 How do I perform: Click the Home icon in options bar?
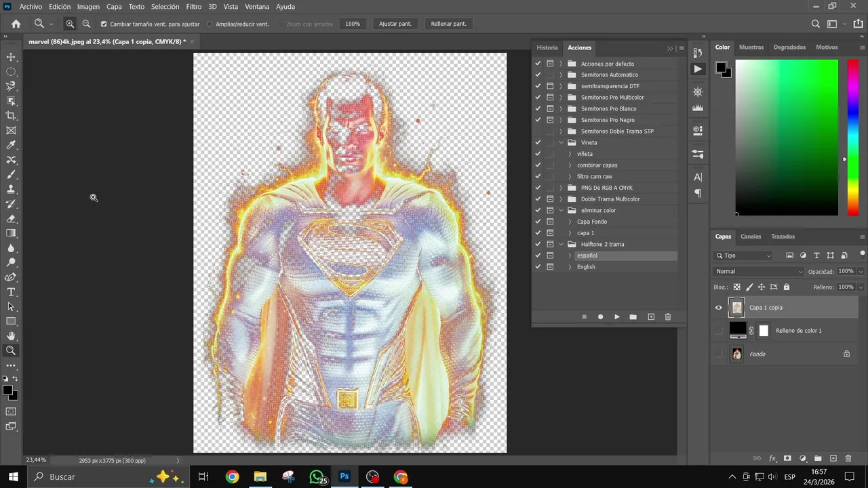pyautogui.click(x=16, y=24)
